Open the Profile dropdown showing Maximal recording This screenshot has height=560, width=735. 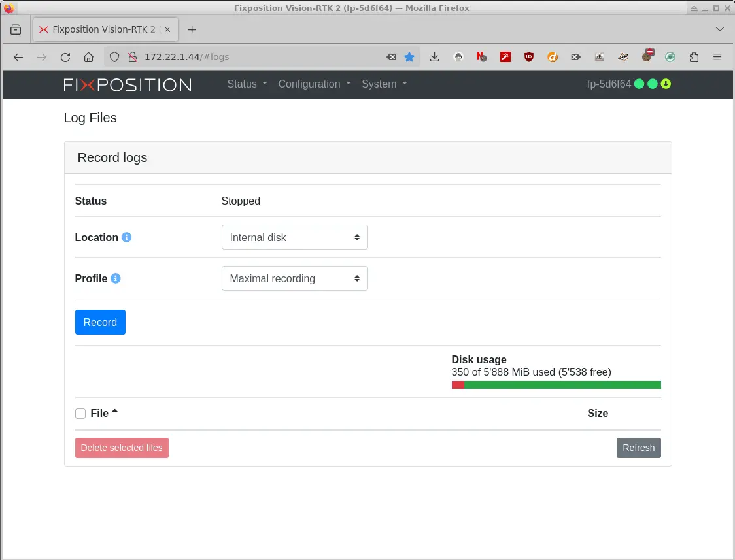coord(294,278)
